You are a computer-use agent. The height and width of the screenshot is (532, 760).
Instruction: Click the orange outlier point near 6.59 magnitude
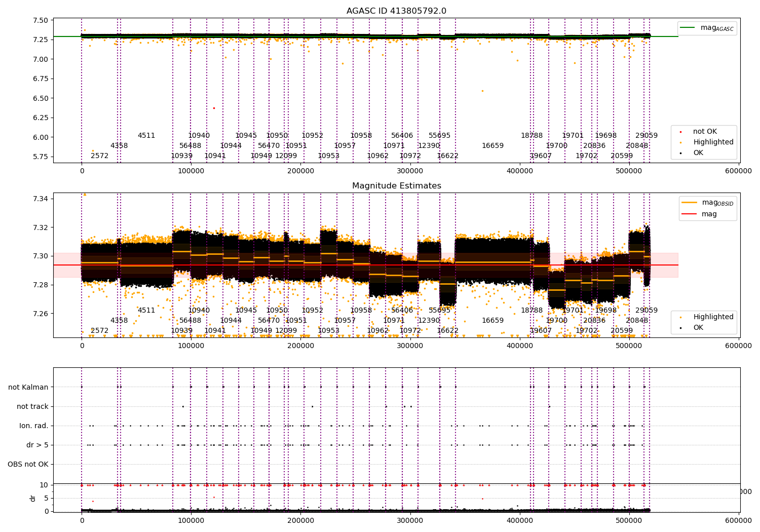(x=482, y=91)
